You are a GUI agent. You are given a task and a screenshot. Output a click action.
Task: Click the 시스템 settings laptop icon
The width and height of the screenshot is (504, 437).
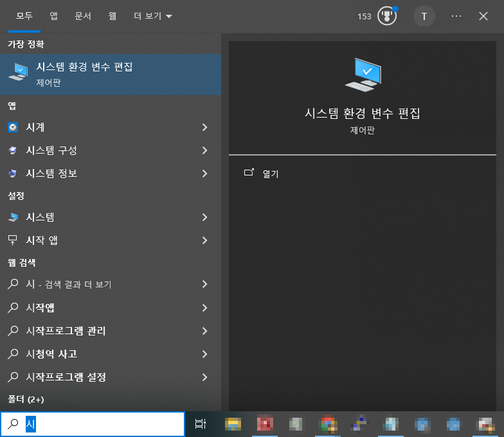pos(13,217)
